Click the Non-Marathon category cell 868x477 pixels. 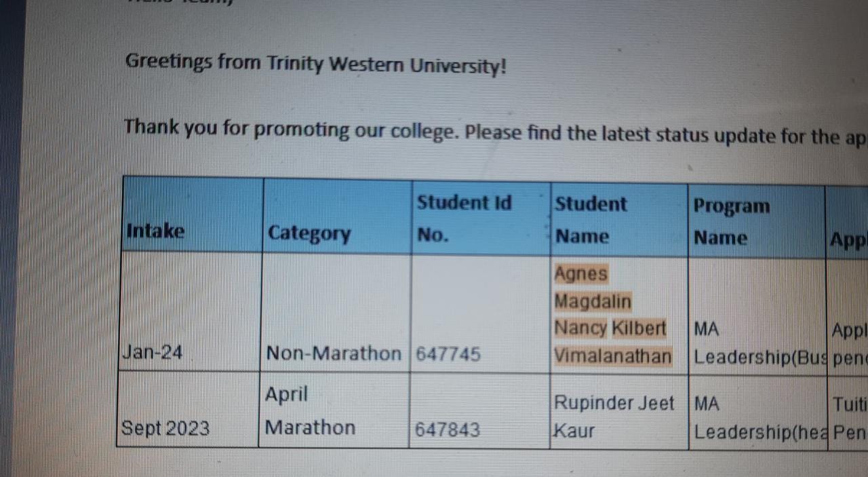[334, 313]
